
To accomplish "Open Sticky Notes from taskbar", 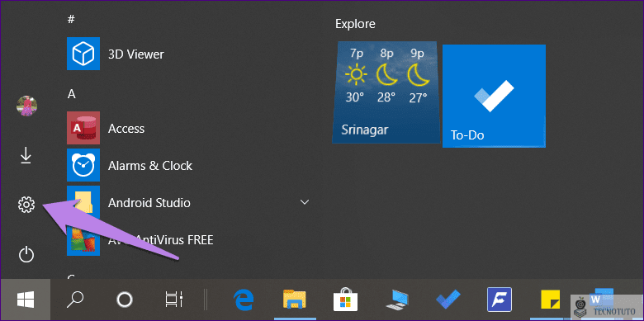I will click(x=552, y=300).
